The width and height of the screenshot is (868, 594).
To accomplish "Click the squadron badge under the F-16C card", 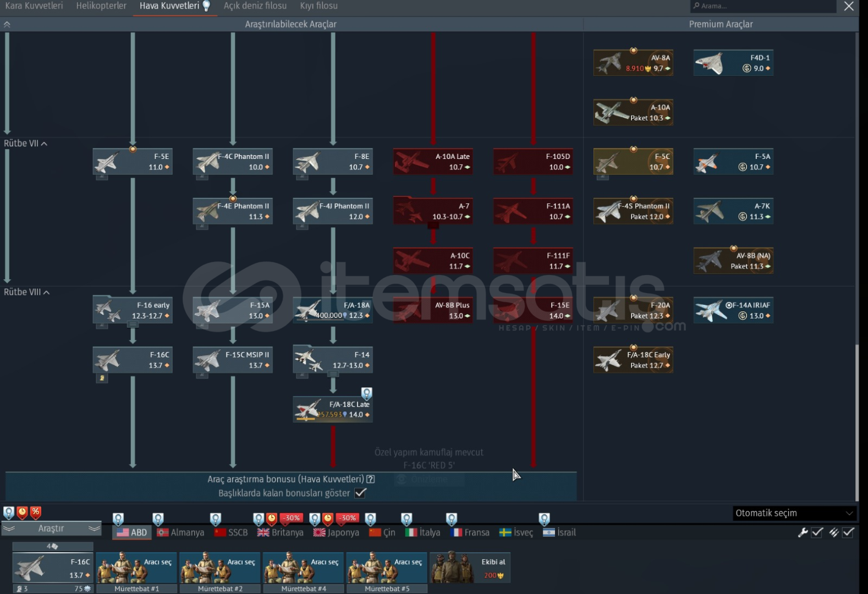I will click(102, 378).
